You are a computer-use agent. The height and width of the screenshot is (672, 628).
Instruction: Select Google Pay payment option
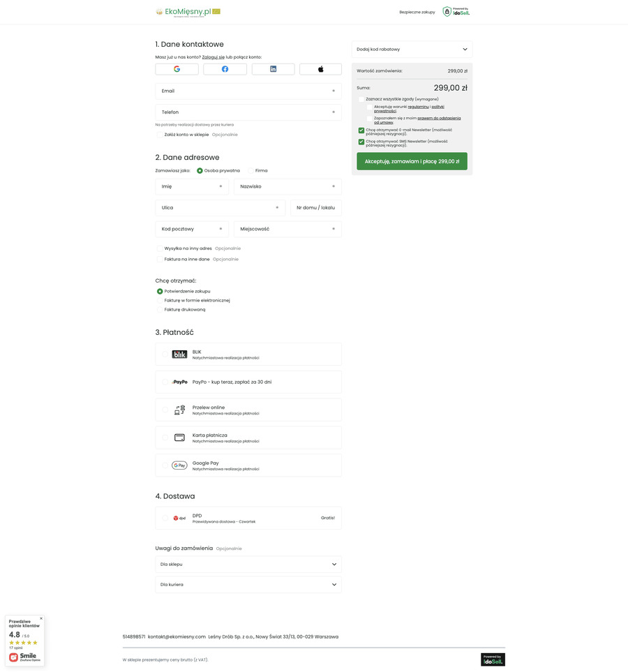pos(165,465)
